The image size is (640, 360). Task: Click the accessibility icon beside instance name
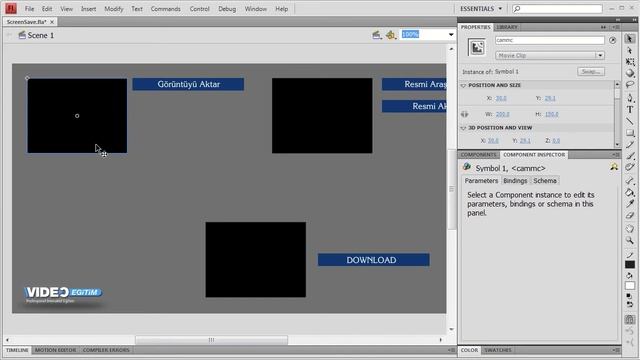point(612,40)
